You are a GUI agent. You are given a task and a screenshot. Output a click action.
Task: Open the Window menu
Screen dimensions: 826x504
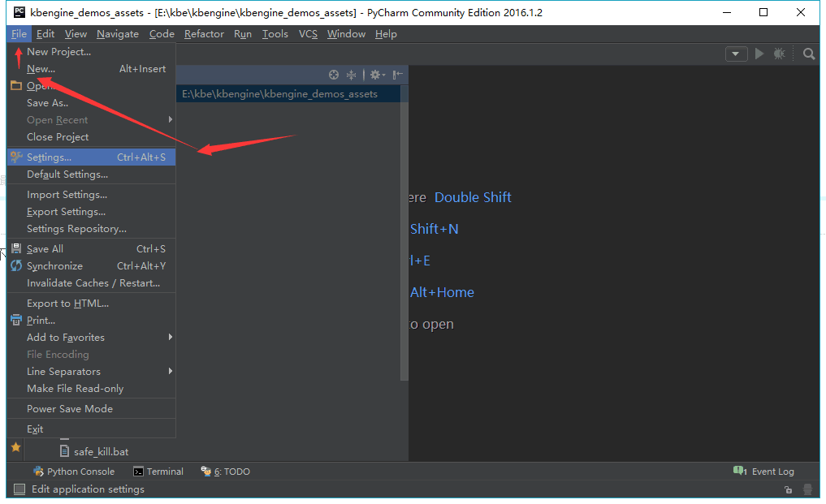[x=346, y=34]
